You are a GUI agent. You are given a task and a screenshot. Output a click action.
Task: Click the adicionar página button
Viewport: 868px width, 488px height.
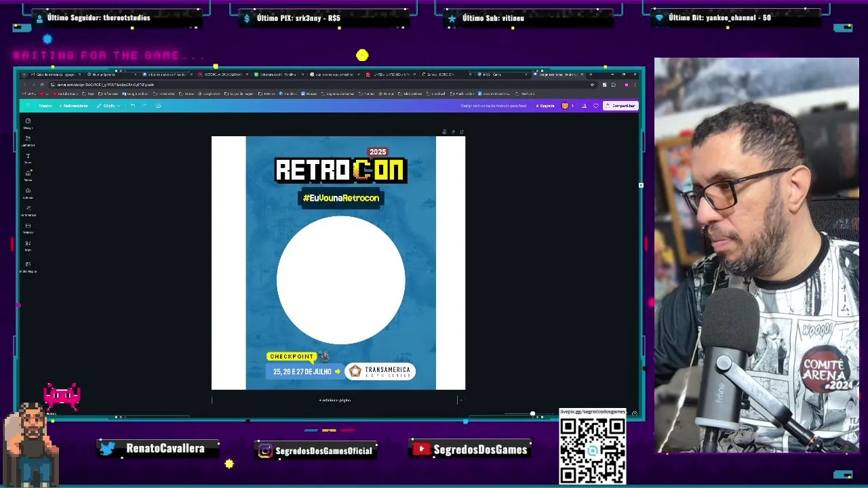[x=335, y=400]
